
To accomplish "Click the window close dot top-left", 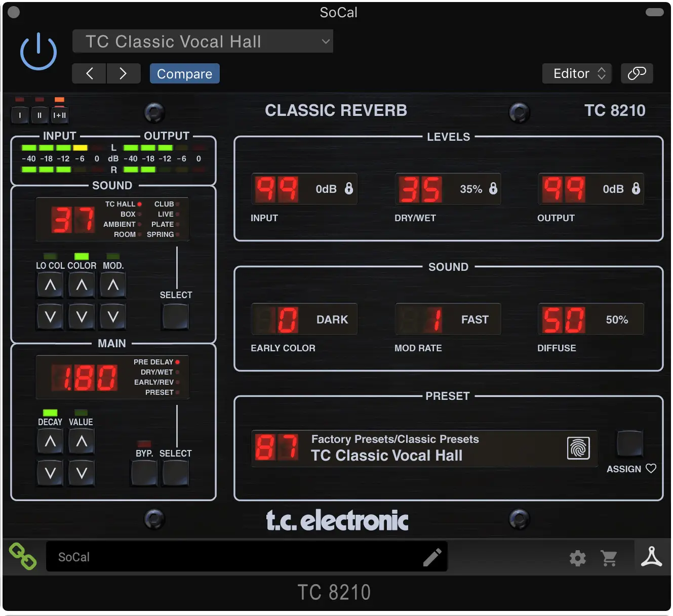I will point(14,12).
